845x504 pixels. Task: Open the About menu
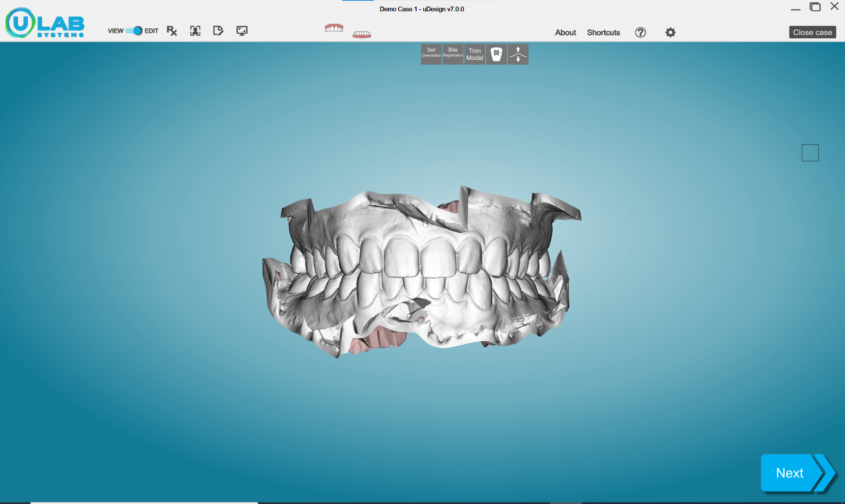pos(566,33)
